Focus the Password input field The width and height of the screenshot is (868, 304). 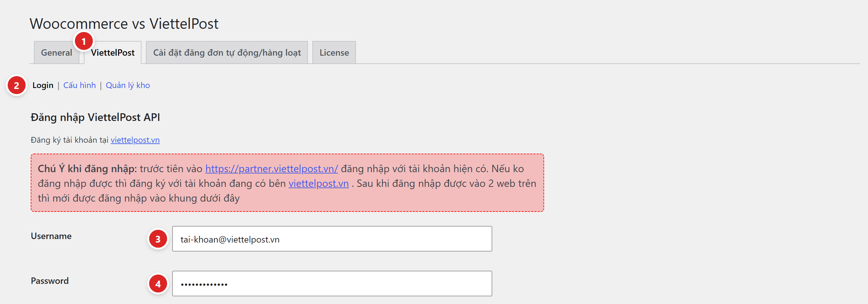(x=332, y=284)
